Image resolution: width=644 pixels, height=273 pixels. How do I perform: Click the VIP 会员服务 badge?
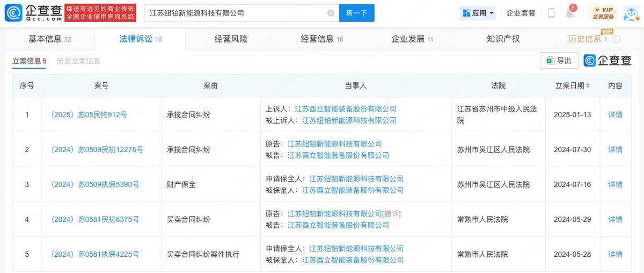coord(603,13)
